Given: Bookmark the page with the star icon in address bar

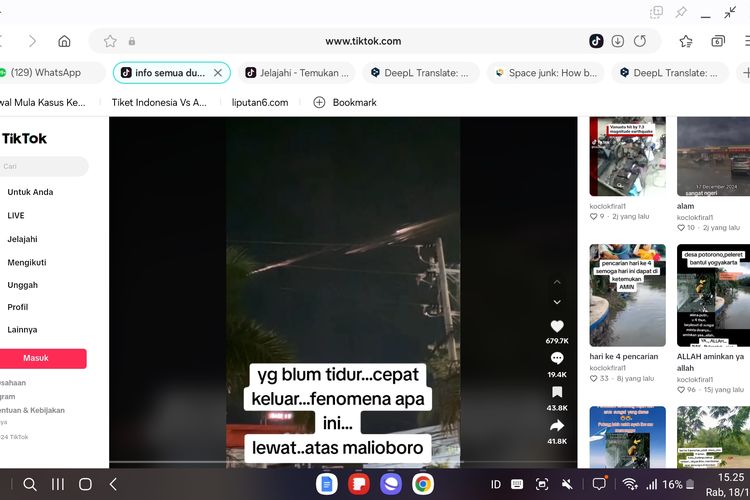Looking at the screenshot, I should [x=110, y=41].
